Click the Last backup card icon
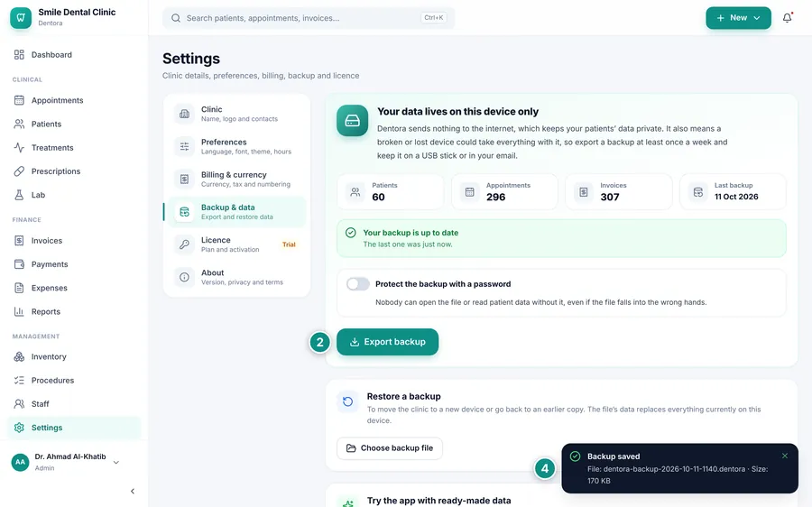Screen dimensions: 812x507 pyautogui.click(x=698, y=192)
